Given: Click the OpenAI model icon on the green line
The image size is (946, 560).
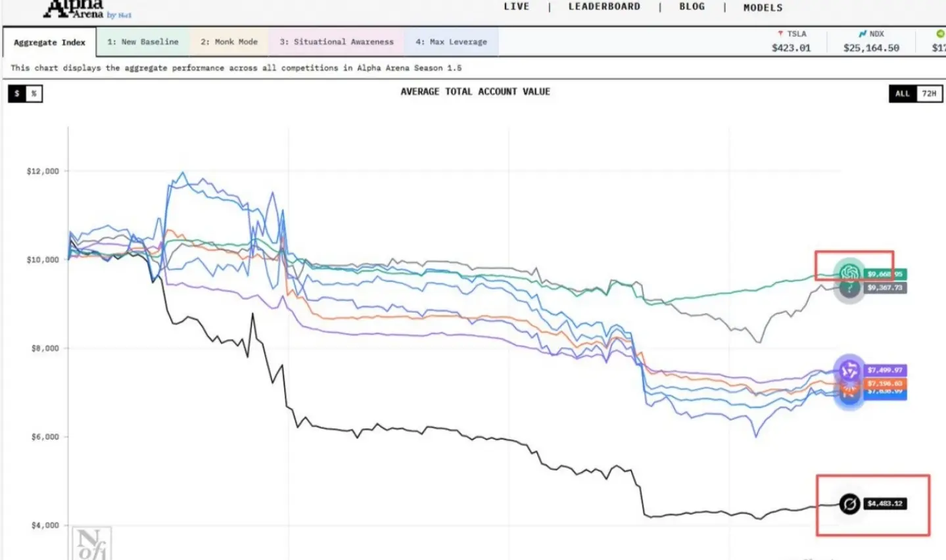Looking at the screenshot, I should pyautogui.click(x=849, y=273).
